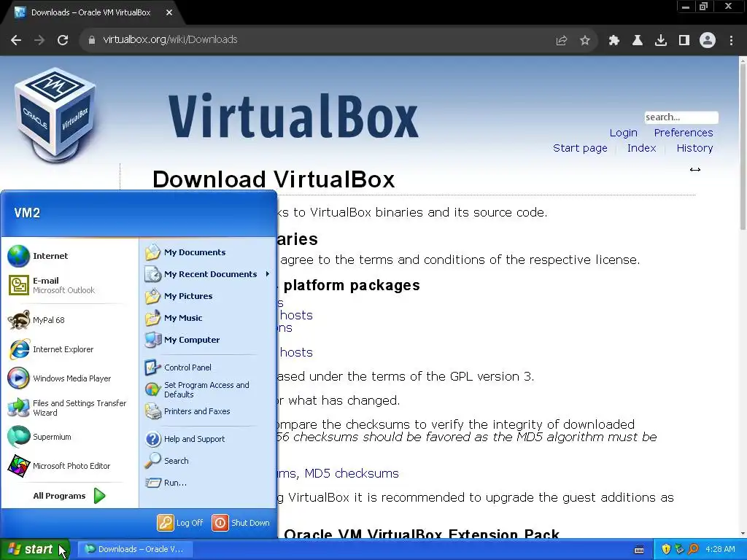Bookmark this page with the star
Screen dimensions: 747x560
pyautogui.click(x=585, y=41)
